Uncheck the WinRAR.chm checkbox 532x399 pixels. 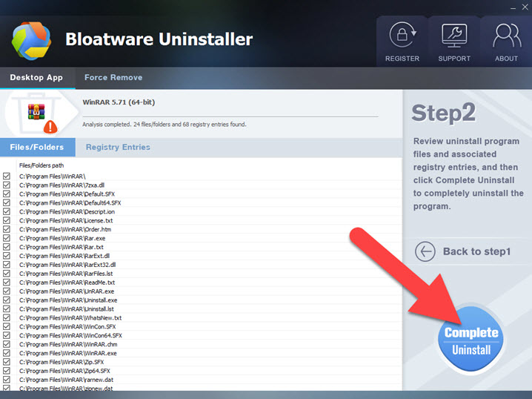click(7, 344)
